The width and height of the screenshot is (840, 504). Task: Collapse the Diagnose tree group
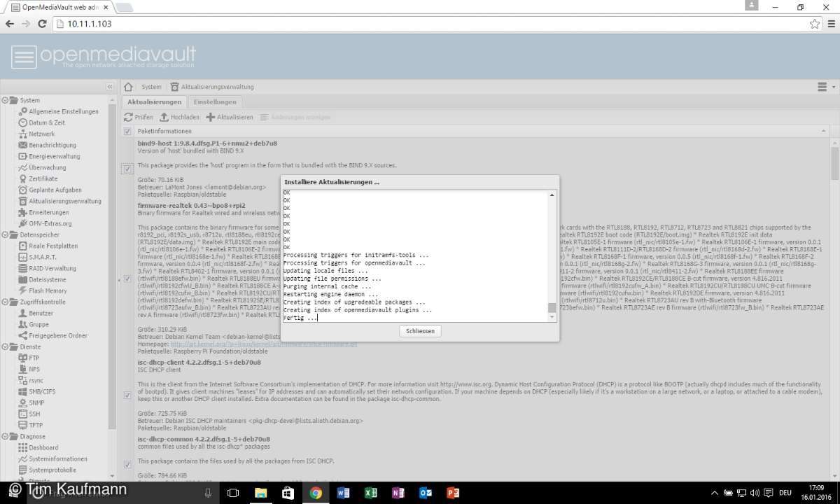5,436
